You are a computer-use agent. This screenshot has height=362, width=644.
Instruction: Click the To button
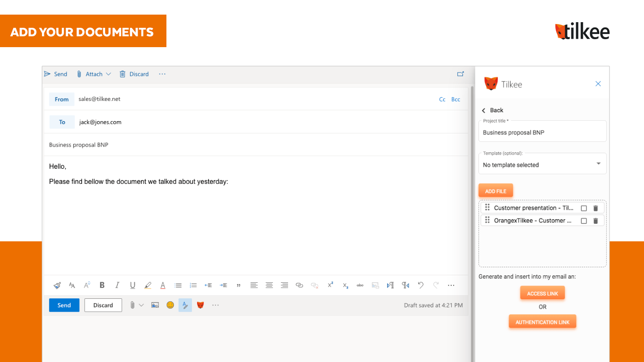tap(62, 122)
